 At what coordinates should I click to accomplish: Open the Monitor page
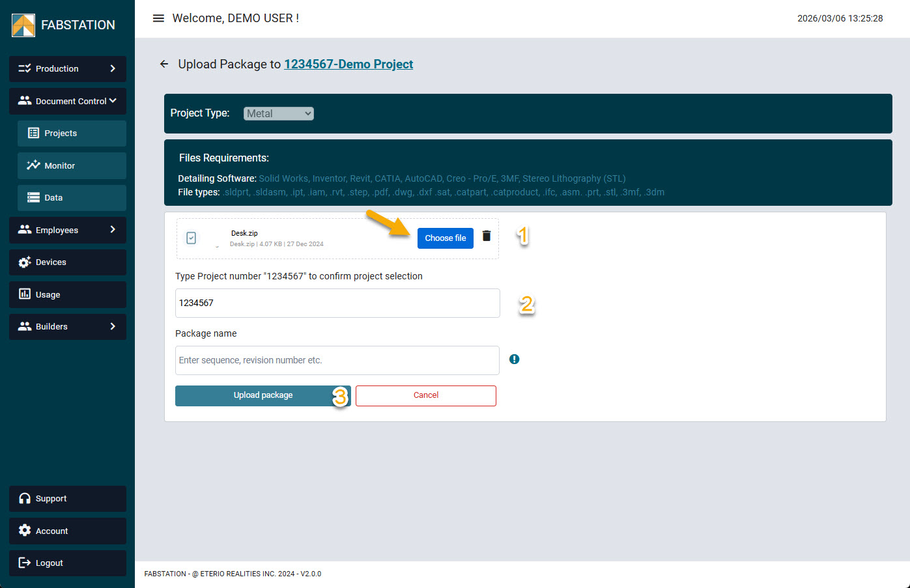tap(72, 165)
